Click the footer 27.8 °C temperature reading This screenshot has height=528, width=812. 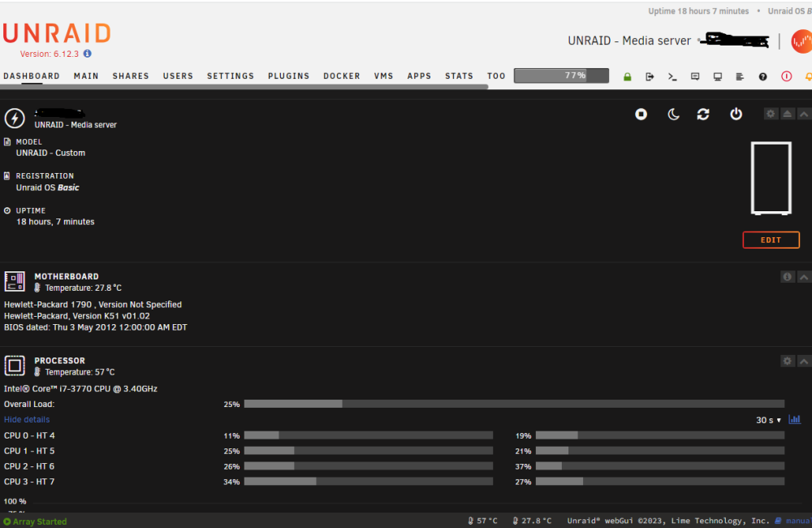(x=532, y=521)
